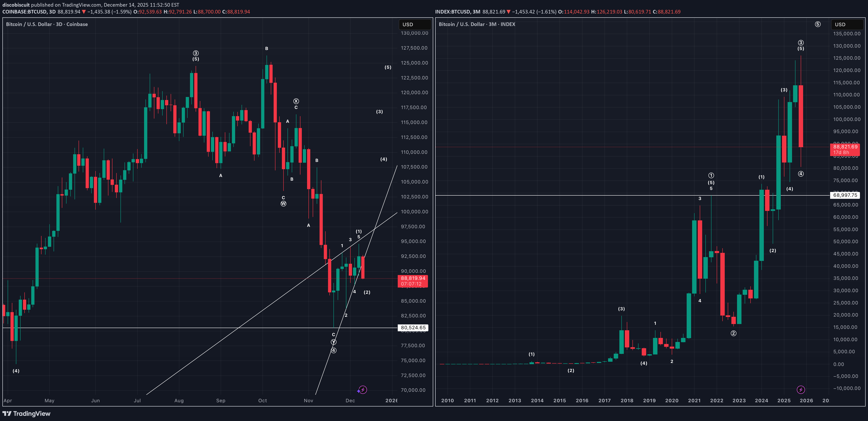
Task: Select the Bitcoin / U.S. Dollar · 3M · INDEX legend
Action: tap(477, 24)
